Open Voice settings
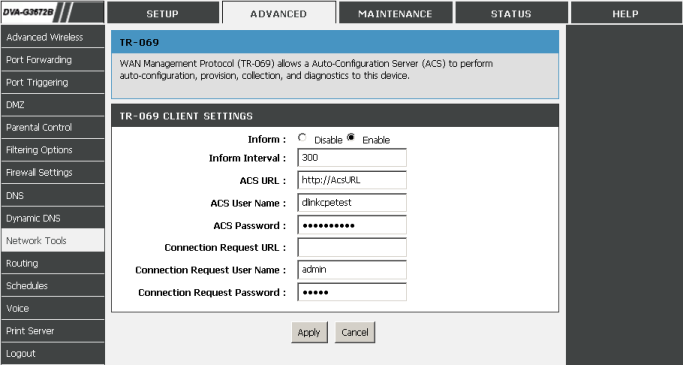The width and height of the screenshot is (683, 365). [x=53, y=308]
